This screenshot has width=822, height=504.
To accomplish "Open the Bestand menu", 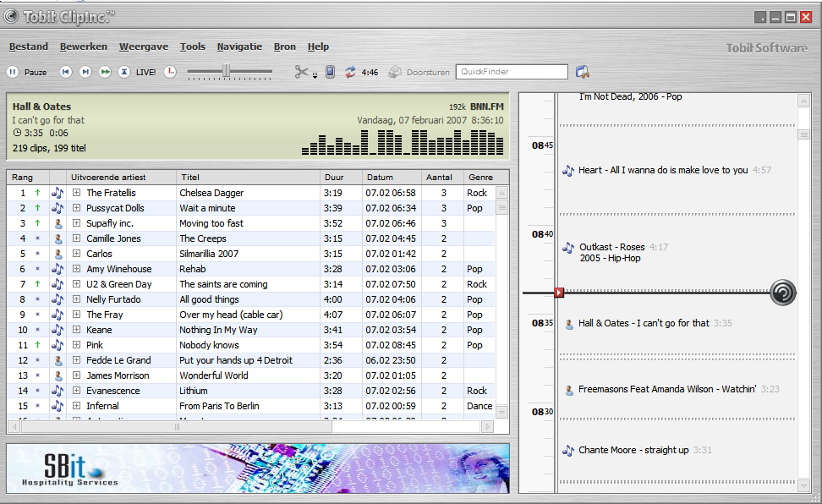I will [x=29, y=47].
